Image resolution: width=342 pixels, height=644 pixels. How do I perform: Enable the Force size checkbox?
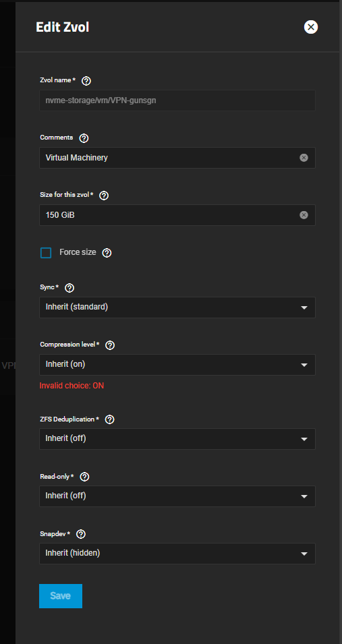click(x=46, y=253)
